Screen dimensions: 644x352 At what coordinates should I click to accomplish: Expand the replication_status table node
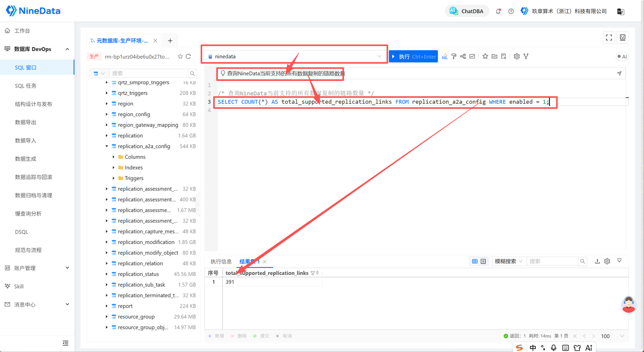107,274
